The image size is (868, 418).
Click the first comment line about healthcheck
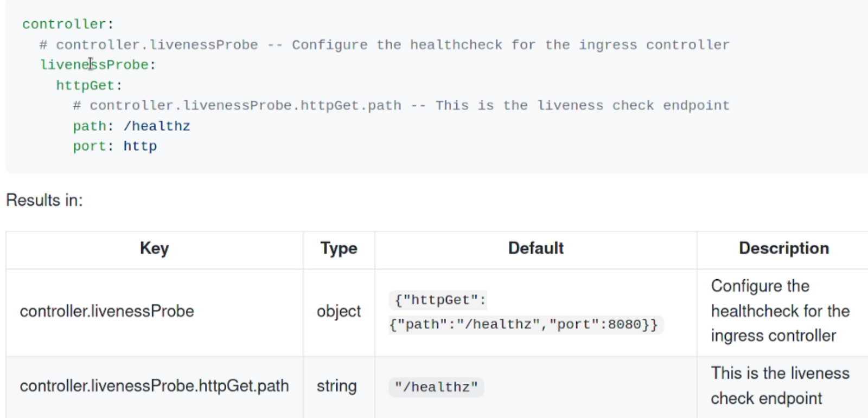[x=384, y=45]
